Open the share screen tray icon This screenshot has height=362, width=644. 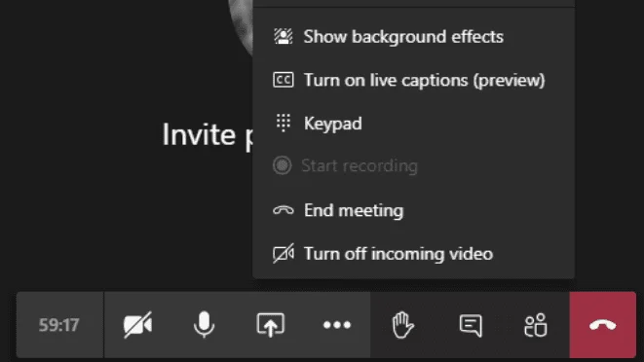[x=270, y=325]
